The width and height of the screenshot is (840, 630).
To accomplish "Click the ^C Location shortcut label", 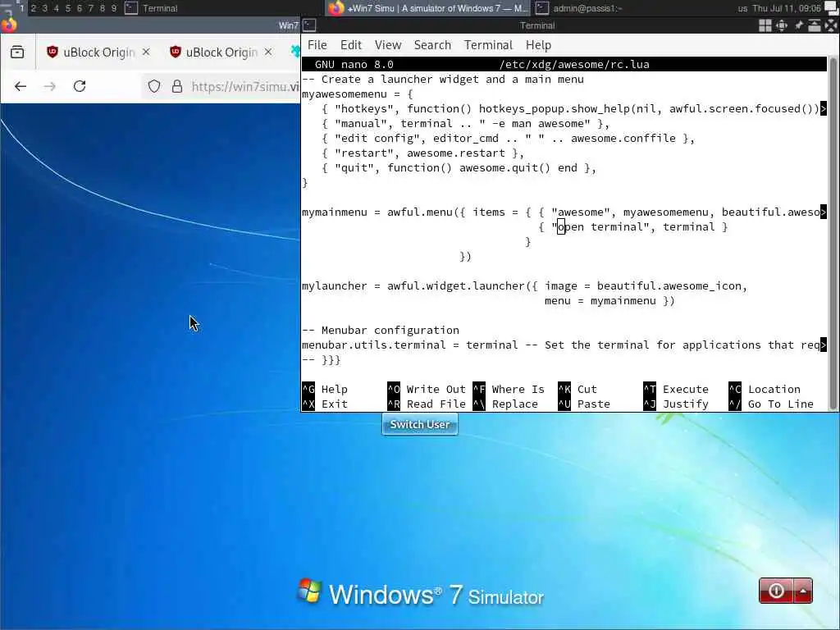I will [765, 390].
